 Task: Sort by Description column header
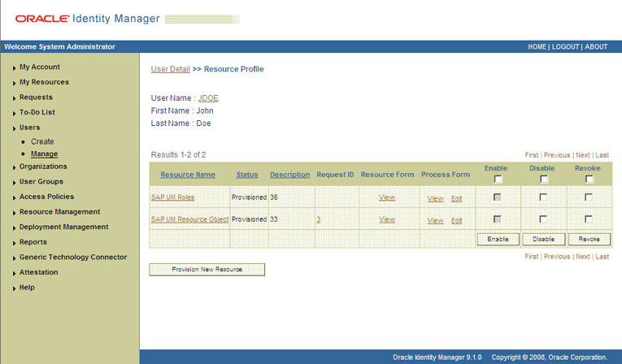[x=290, y=175]
